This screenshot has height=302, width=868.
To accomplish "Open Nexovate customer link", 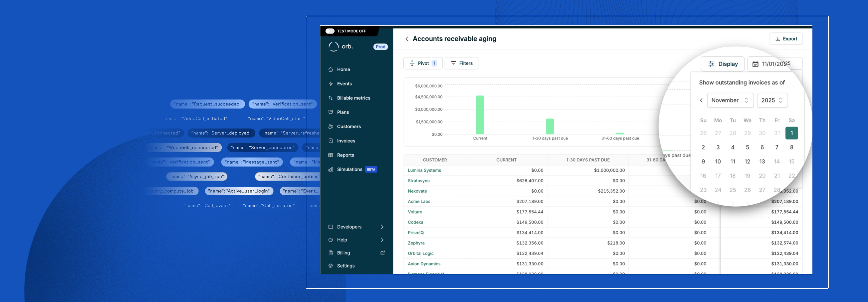I will 417,191.
